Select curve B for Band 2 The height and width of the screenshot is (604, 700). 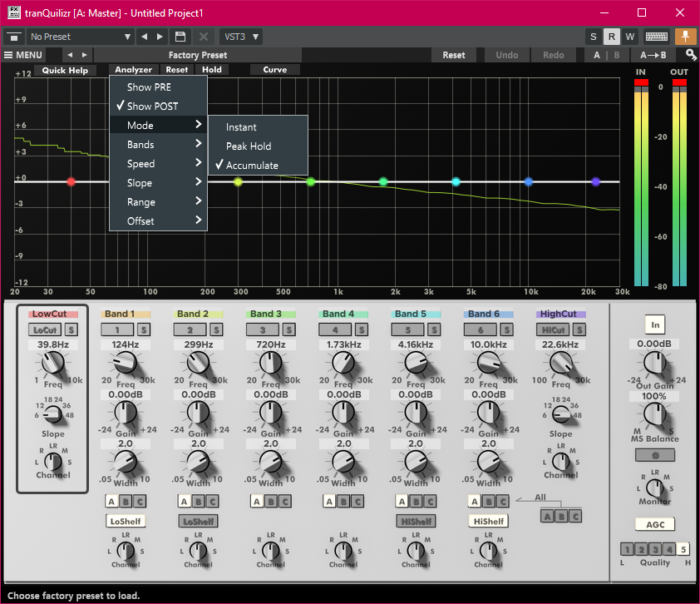(198, 502)
